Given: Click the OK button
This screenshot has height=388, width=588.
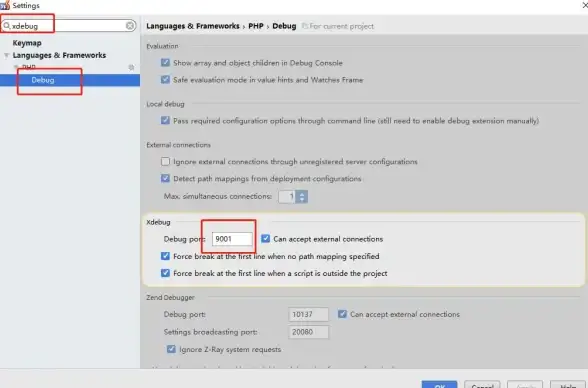Looking at the screenshot, I should point(440,385).
